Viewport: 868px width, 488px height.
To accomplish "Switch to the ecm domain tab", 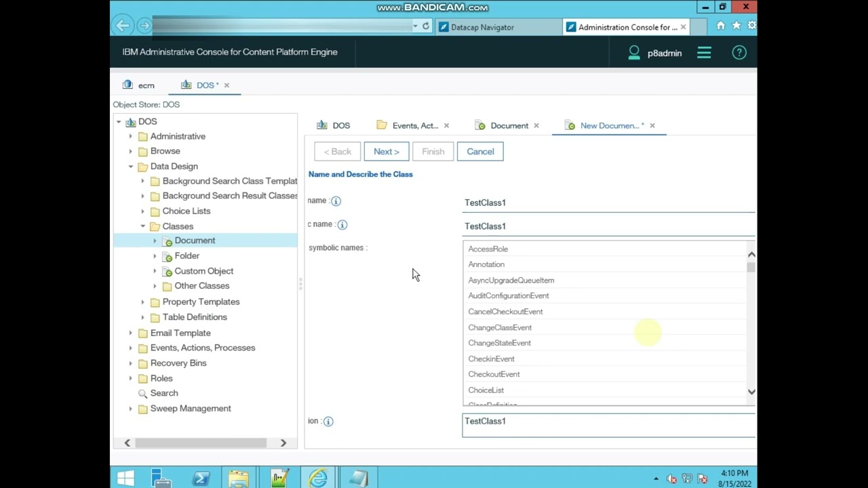I will [139, 85].
